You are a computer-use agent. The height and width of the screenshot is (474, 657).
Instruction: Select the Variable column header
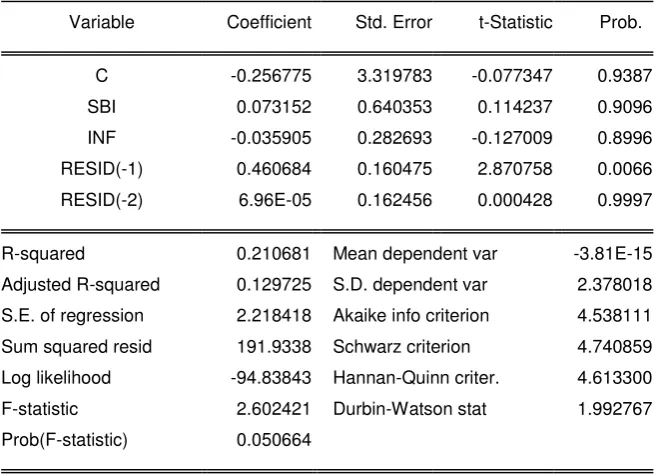102,22
